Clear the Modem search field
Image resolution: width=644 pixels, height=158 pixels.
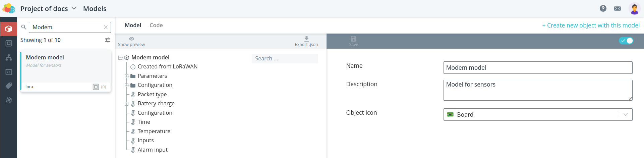pos(106,27)
